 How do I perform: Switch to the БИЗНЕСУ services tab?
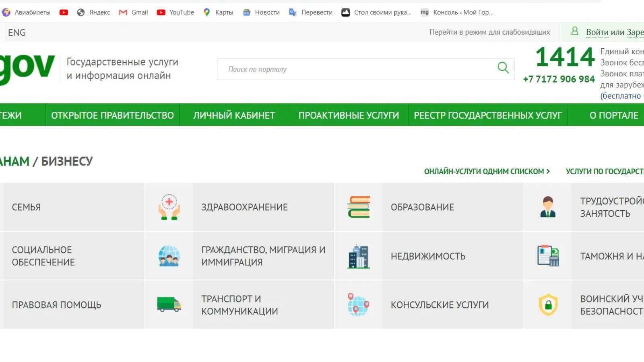pos(67,161)
